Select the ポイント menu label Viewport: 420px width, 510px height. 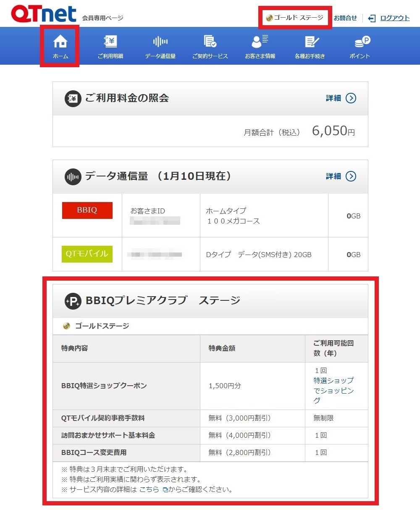[x=360, y=56]
